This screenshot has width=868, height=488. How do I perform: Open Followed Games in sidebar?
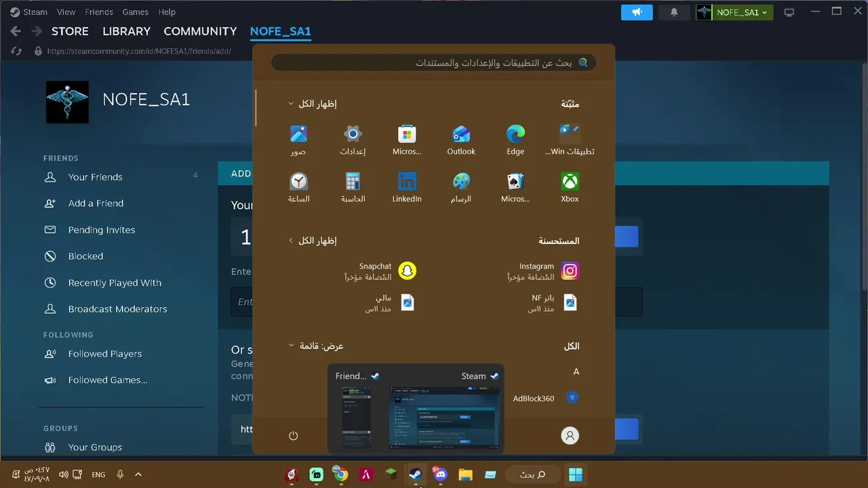coord(108,380)
